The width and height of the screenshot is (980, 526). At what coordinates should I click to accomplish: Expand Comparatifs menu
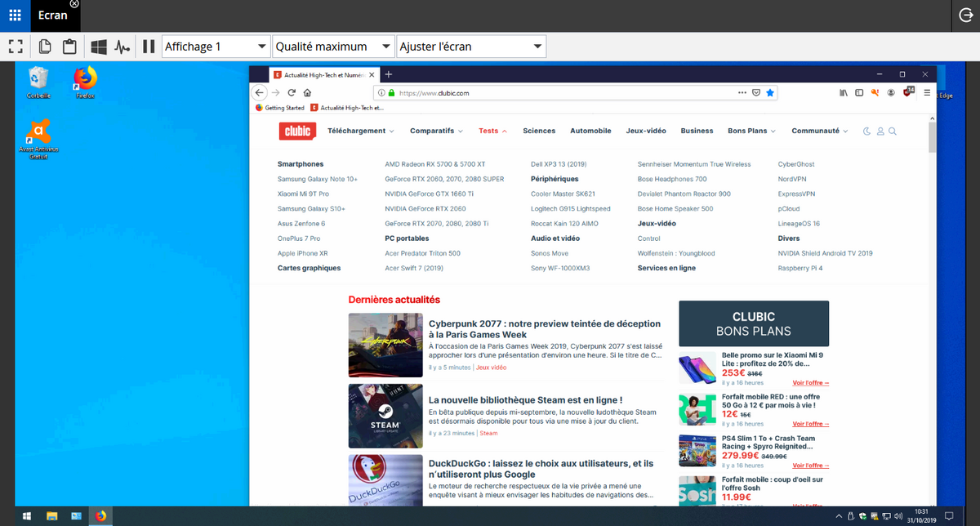[436, 131]
